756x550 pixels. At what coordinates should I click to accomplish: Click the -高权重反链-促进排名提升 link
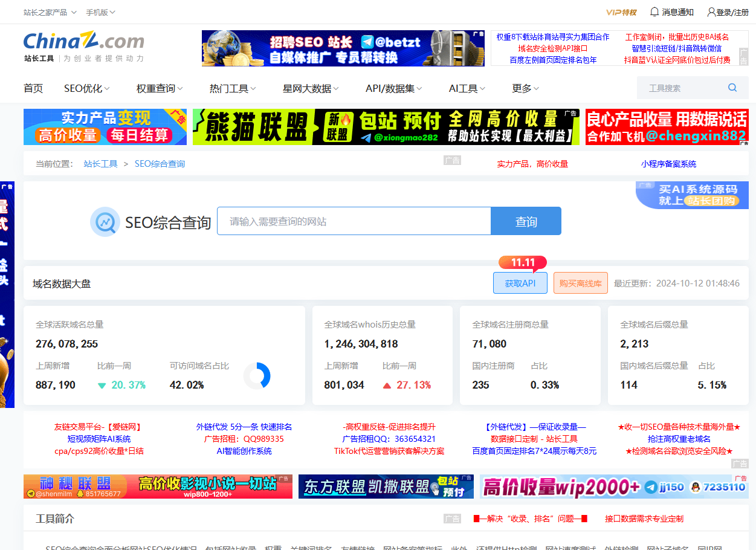(x=389, y=427)
